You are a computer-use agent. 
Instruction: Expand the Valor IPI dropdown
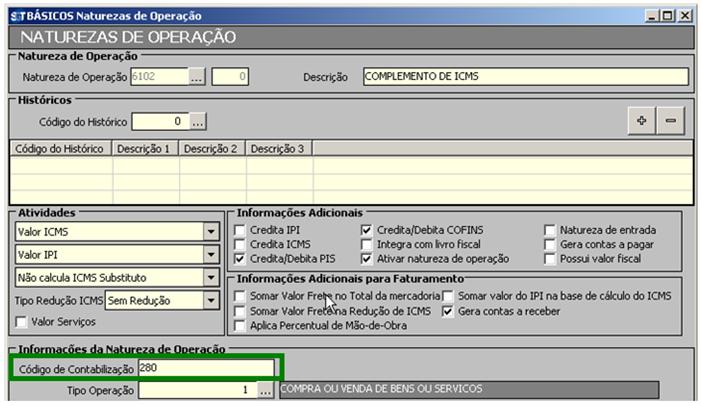(210, 254)
